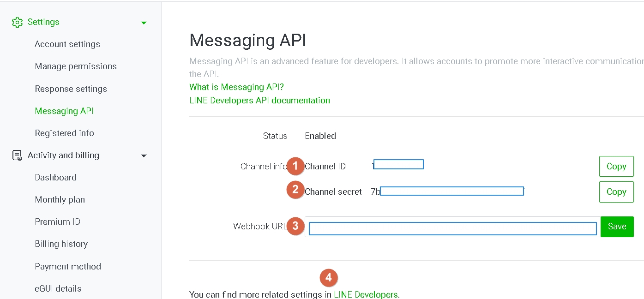View Billing history

click(61, 244)
